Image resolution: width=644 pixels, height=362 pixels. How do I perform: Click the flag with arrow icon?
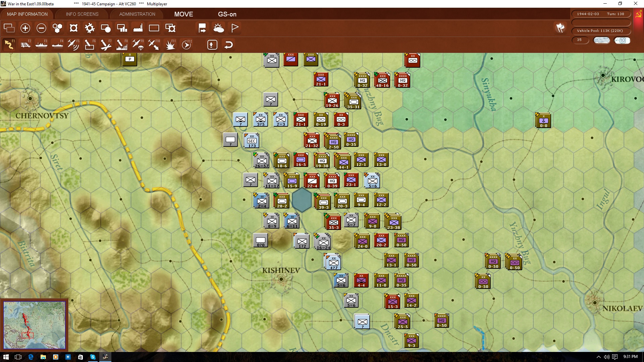tap(202, 28)
